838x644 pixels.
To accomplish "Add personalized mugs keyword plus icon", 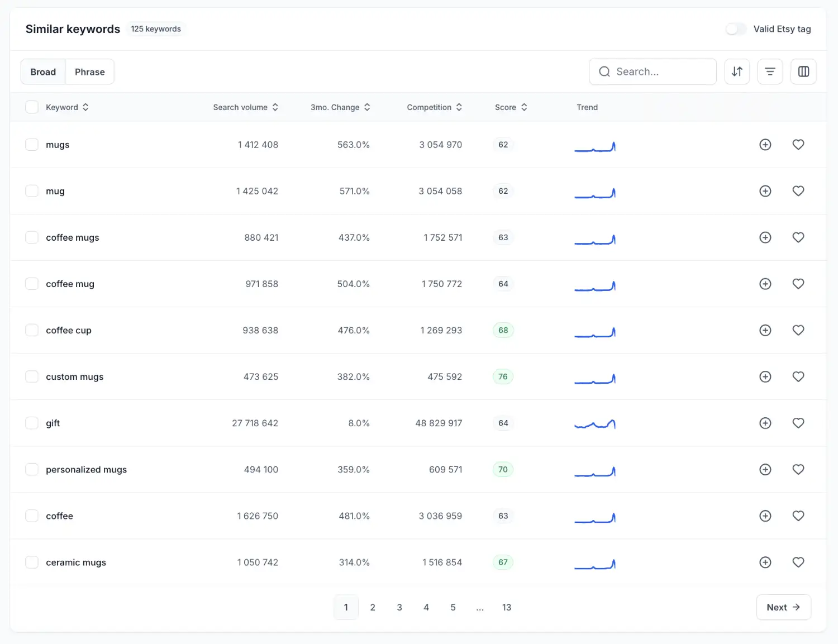I will point(765,469).
